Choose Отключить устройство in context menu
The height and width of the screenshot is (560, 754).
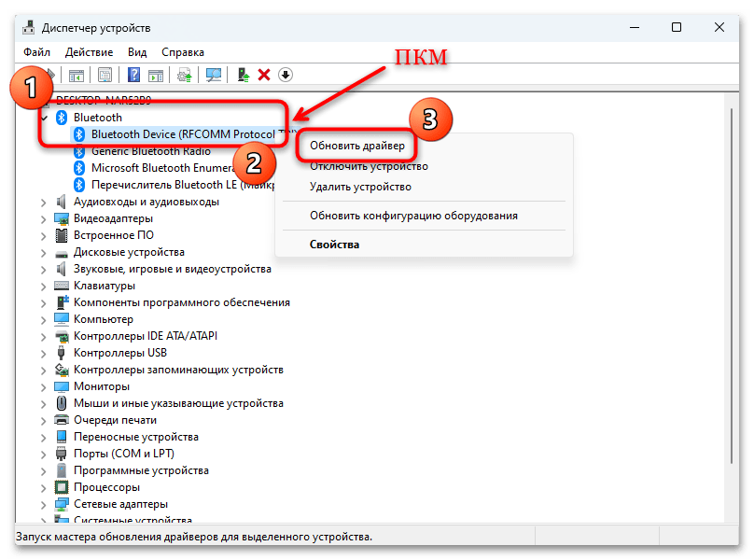(x=369, y=166)
